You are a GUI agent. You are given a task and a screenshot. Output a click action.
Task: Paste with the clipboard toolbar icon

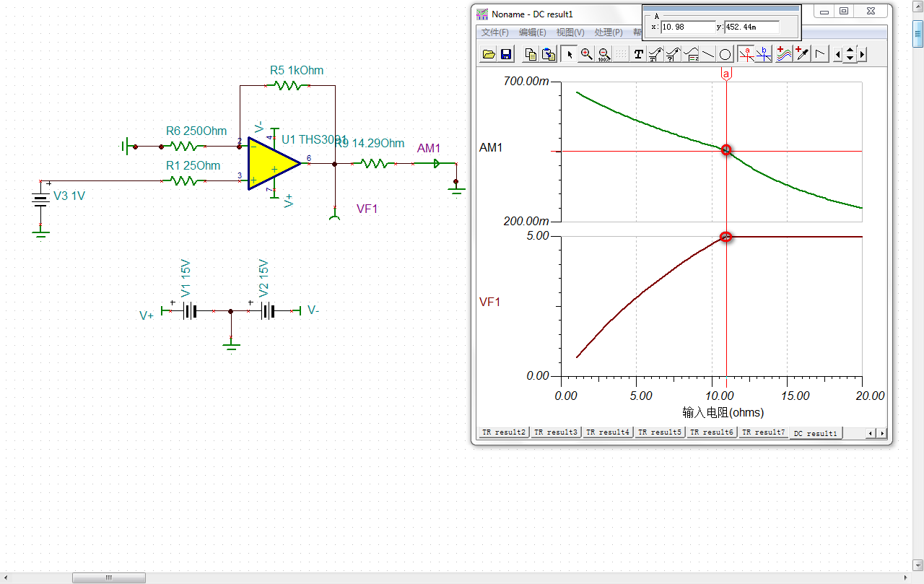pos(549,54)
